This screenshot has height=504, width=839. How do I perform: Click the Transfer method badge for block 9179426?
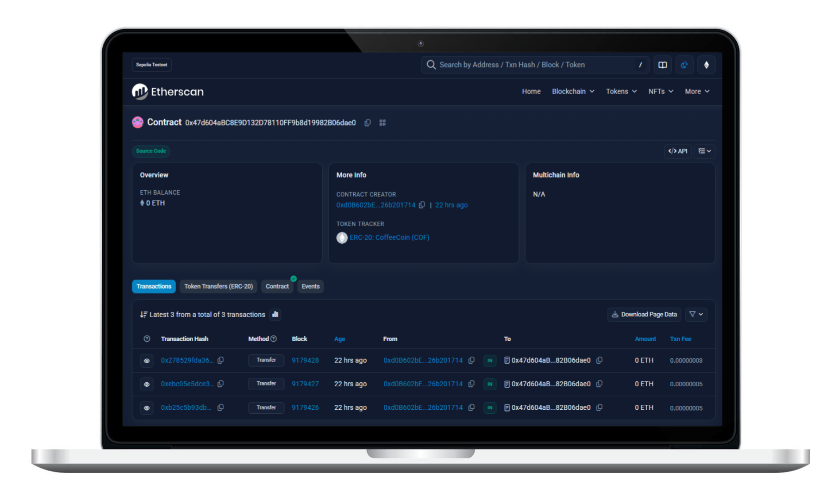click(266, 408)
